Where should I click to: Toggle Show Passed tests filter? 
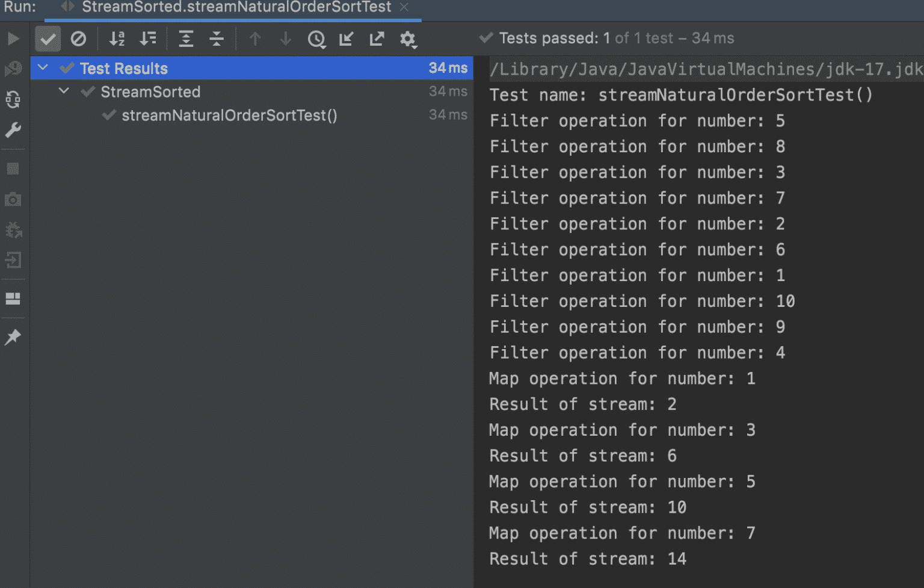point(48,39)
